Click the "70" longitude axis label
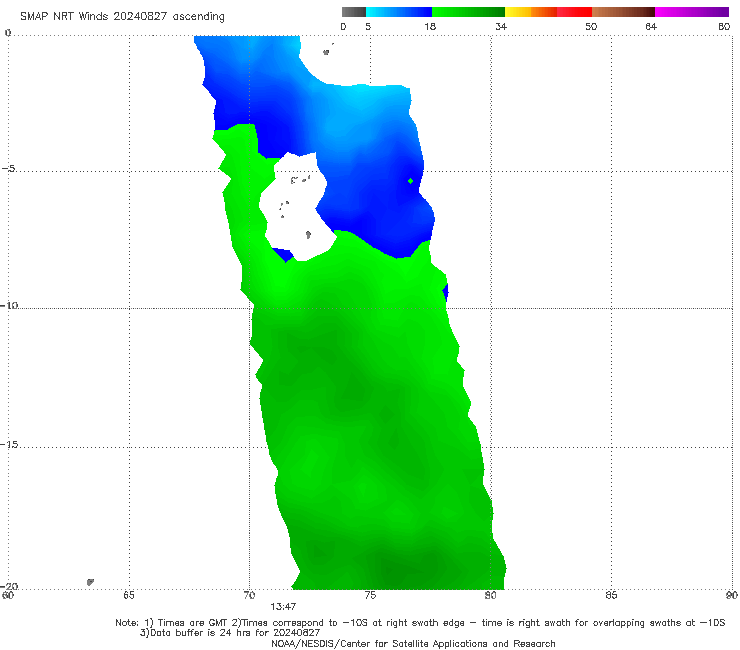The image size is (740, 650). [x=249, y=595]
